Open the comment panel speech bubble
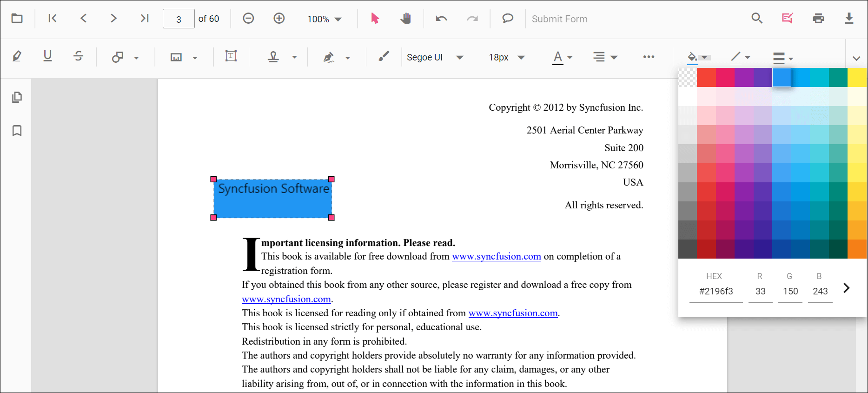Image resolution: width=868 pixels, height=393 pixels. coord(508,19)
